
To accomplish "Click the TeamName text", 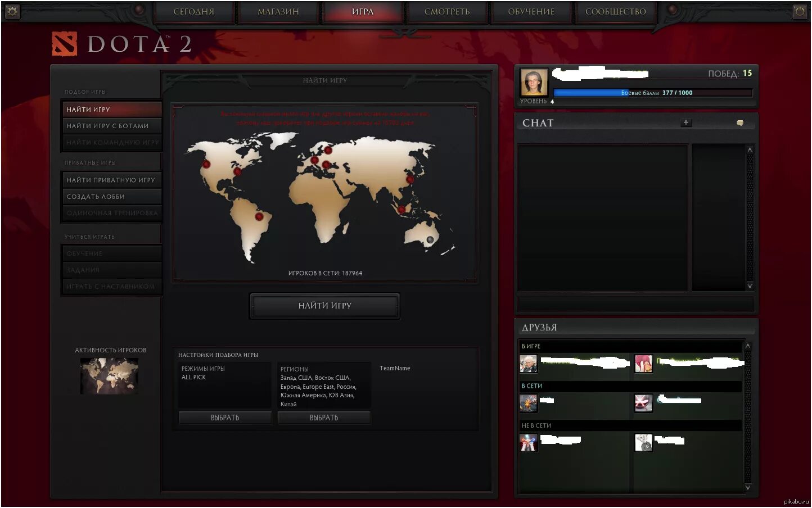I will pyautogui.click(x=395, y=369).
